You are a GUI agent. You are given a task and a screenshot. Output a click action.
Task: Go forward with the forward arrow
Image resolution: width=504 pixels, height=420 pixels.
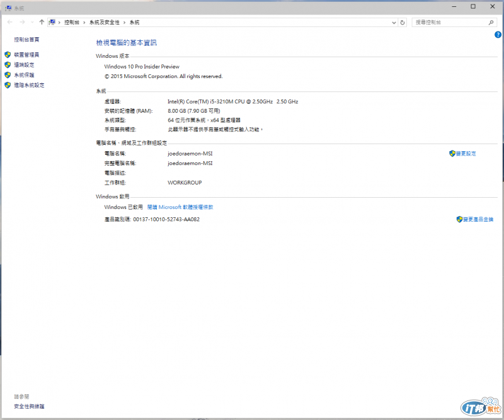tap(22, 22)
